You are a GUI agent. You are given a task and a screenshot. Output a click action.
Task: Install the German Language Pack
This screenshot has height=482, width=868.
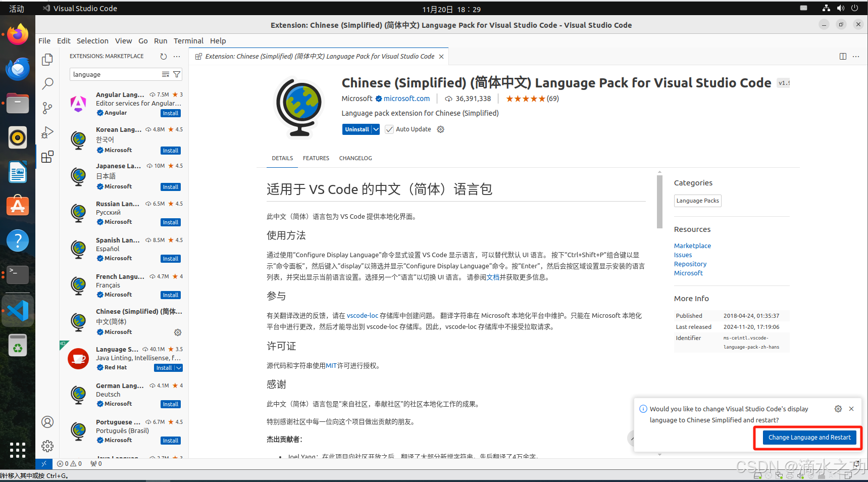[x=171, y=404]
